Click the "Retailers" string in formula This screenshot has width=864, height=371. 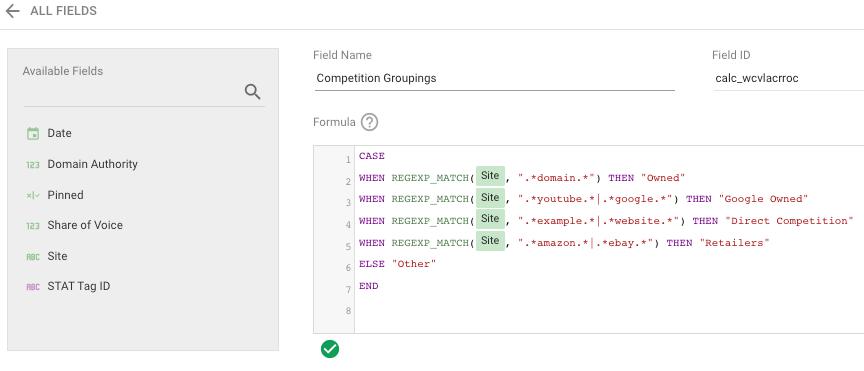735,243
